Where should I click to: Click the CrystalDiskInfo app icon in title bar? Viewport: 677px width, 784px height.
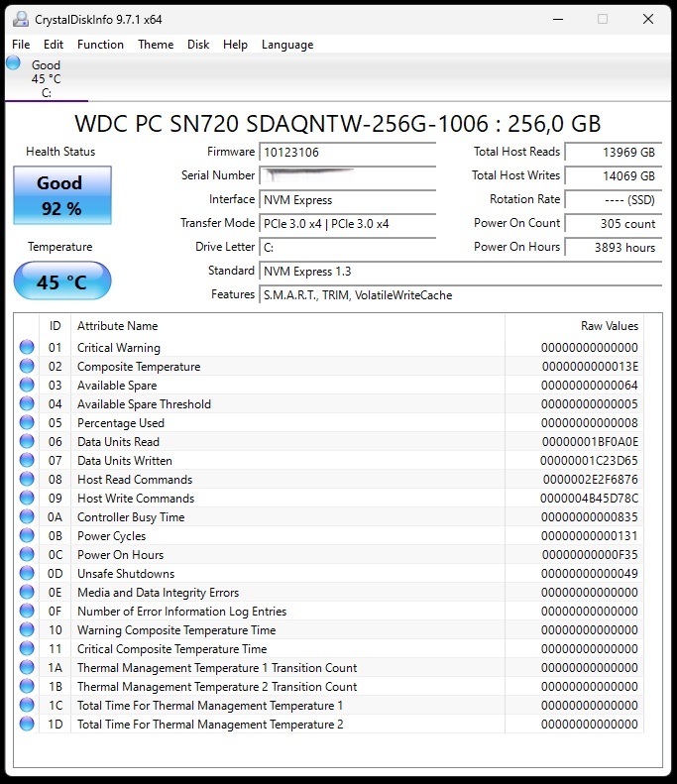[x=21, y=19]
